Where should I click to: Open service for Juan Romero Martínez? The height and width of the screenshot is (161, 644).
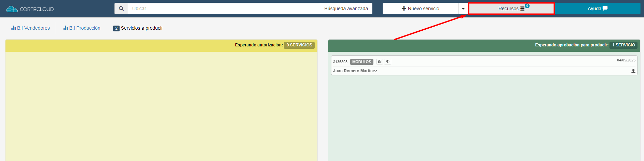355,71
